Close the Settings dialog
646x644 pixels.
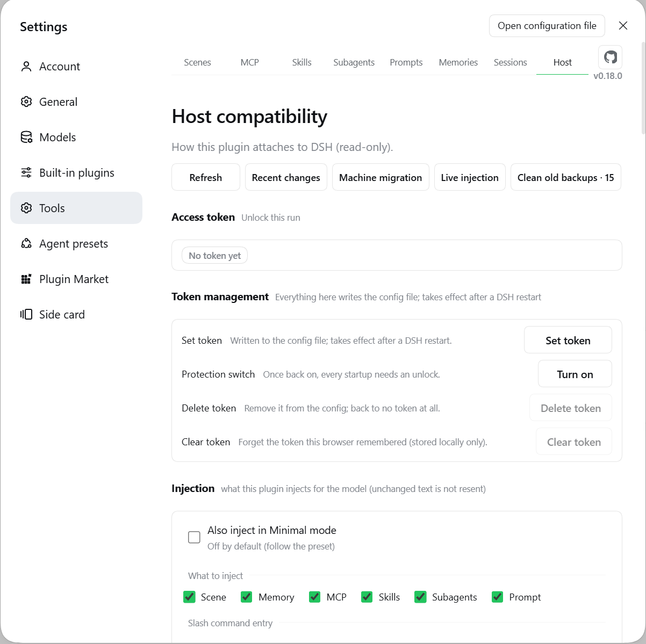click(x=623, y=26)
